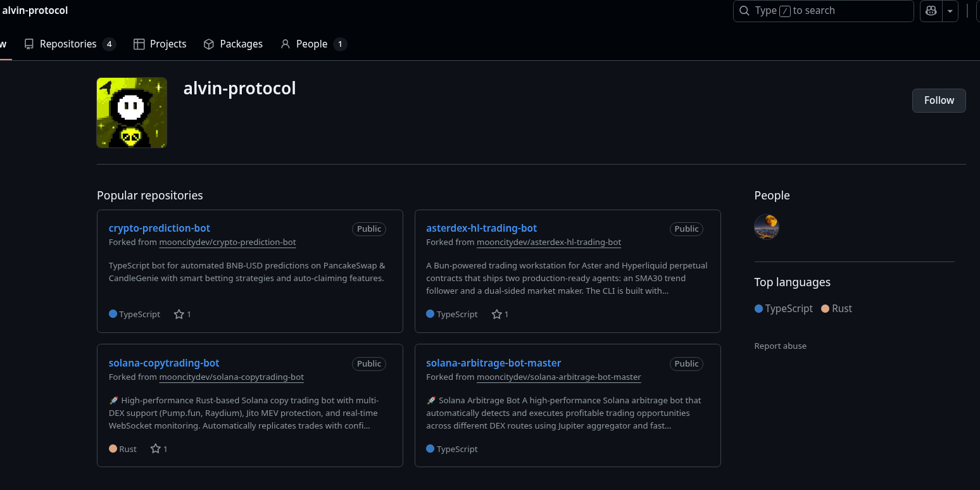Select the Repositories book icon
980x490 pixels.
[x=29, y=44]
